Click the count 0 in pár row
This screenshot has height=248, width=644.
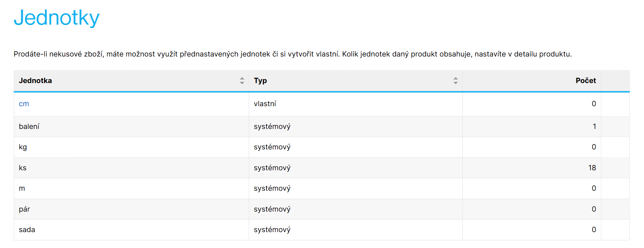pyautogui.click(x=594, y=209)
